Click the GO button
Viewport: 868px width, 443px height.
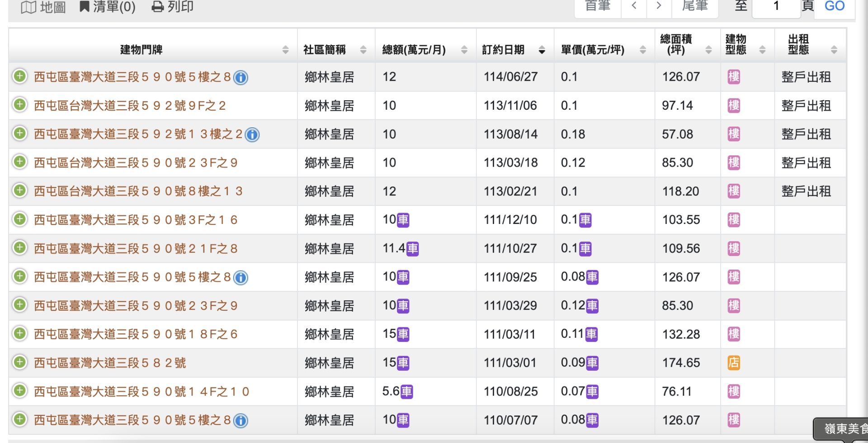click(834, 6)
